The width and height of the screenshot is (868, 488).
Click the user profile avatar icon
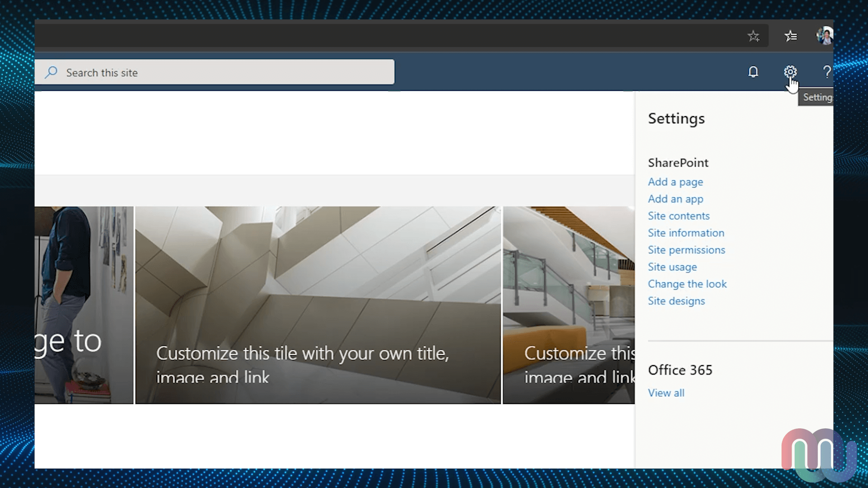coord(826,36)
